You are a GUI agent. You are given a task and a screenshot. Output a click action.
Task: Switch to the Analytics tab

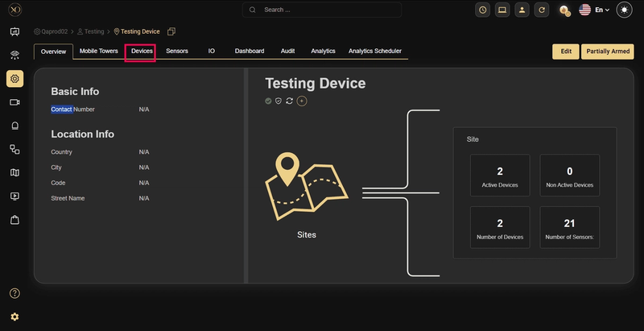pyautogui.click(x=323, y=51)
